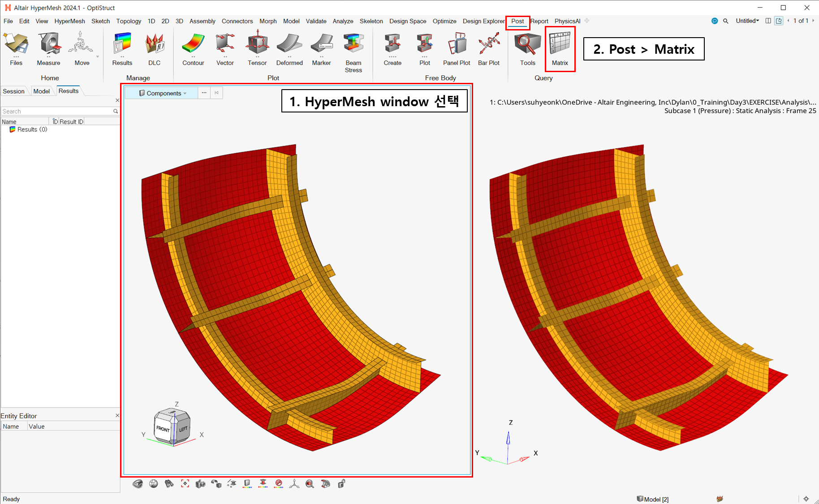Click the magnifier-with-cube icon in view toolbar
Viewport: 819px width, 504px height.
point(310,484)
